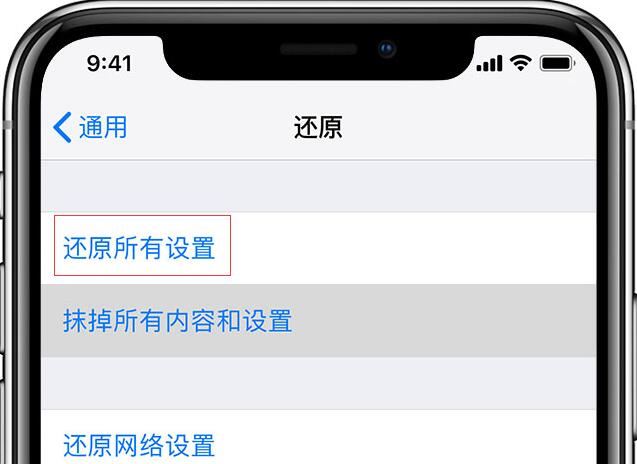Click gray divider band above 还原网络设置
637x464 pixels.
click(318, 383)
